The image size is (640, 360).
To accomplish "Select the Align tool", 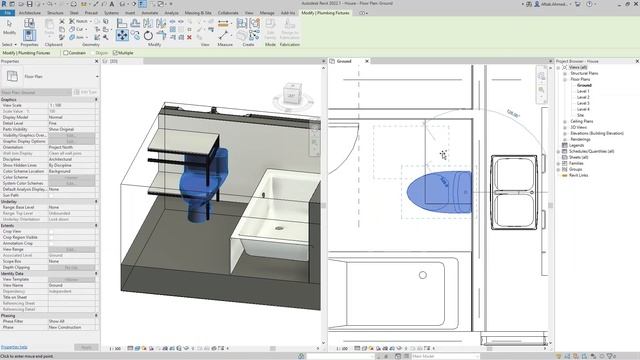I will 122,23.
